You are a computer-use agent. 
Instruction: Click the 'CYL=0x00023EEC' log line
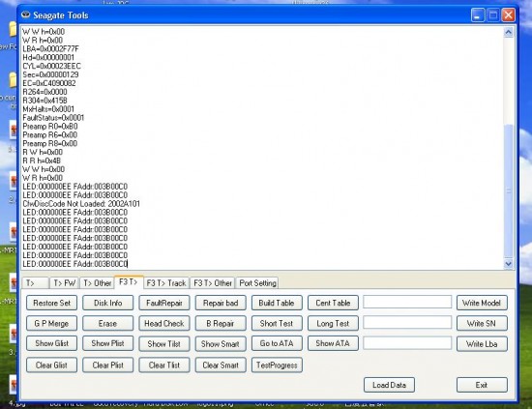51,66
